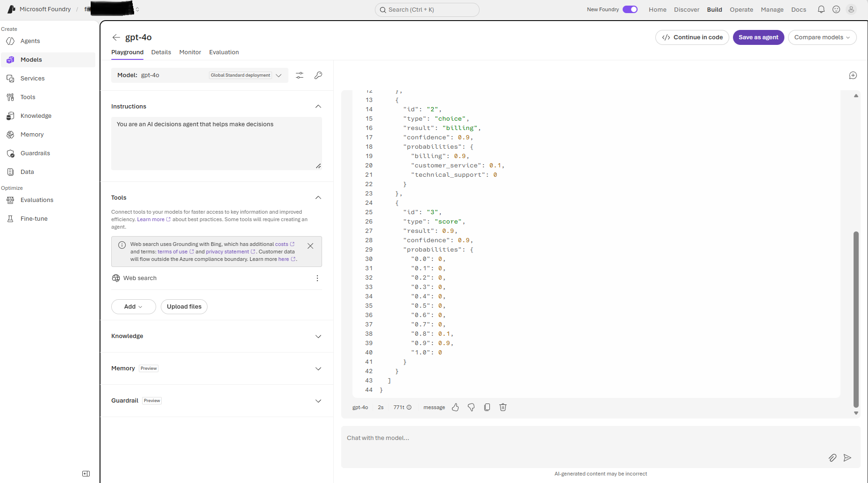Click the Microsoft Foundry logo icon

(x=11, y=9)
